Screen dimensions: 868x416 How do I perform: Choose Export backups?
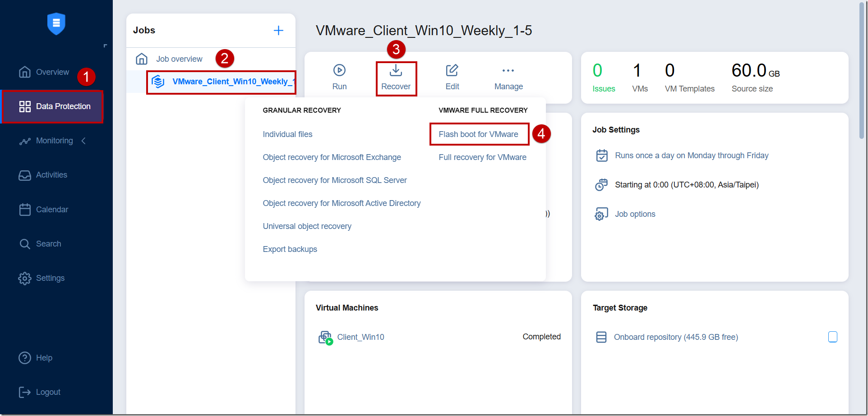[x=290, y=249]
